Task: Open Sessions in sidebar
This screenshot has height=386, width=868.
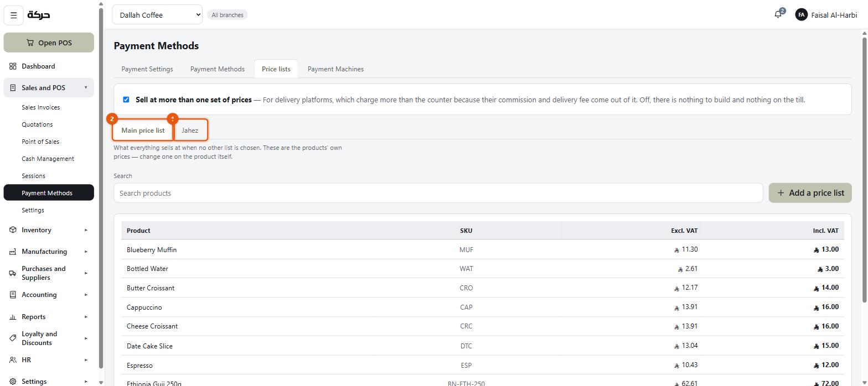Action: [33, 176]
